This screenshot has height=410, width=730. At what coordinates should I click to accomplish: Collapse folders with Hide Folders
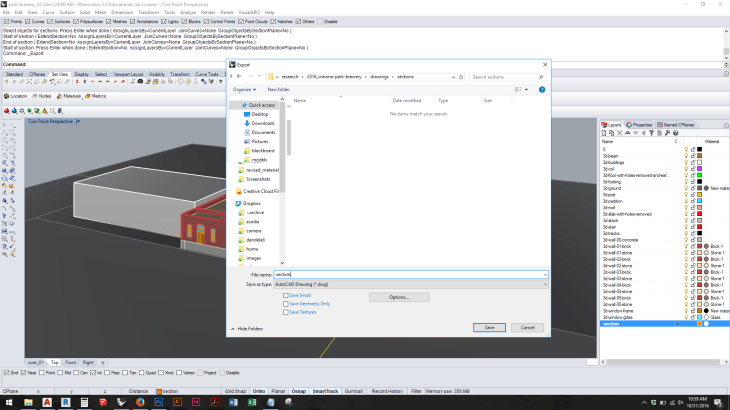[247, 328]
